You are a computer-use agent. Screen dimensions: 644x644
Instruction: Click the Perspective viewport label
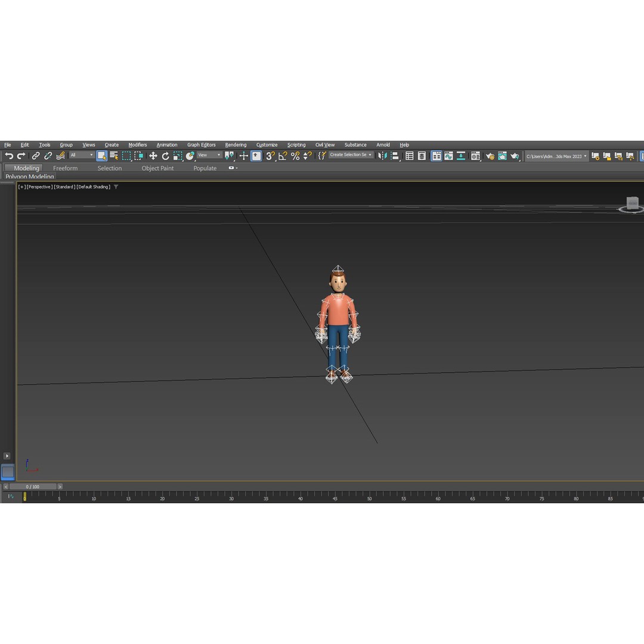click(x=39, y=187)
